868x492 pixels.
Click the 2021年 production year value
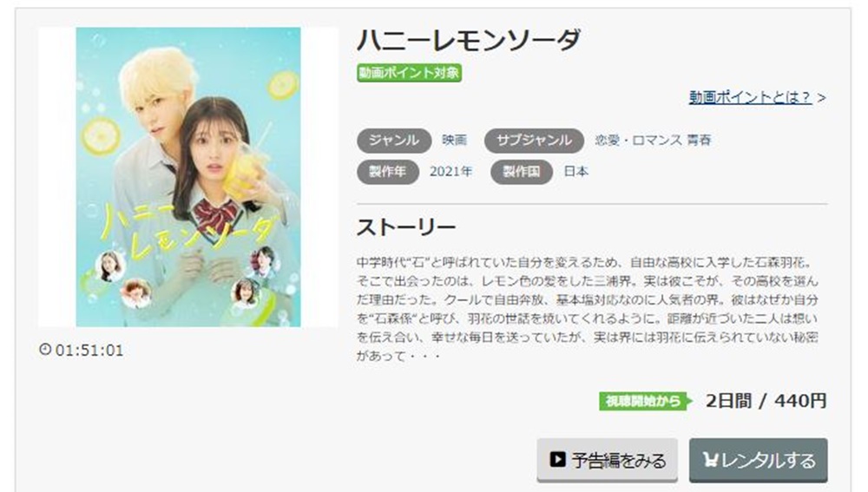point(451,172)
